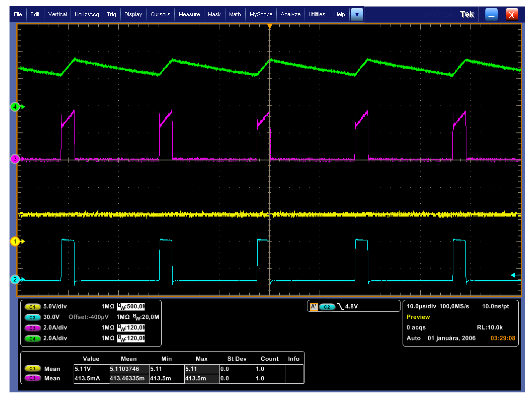Click the 10.0µs/div timebase readout
532x399 pixels.
click(x=421, y=306)
